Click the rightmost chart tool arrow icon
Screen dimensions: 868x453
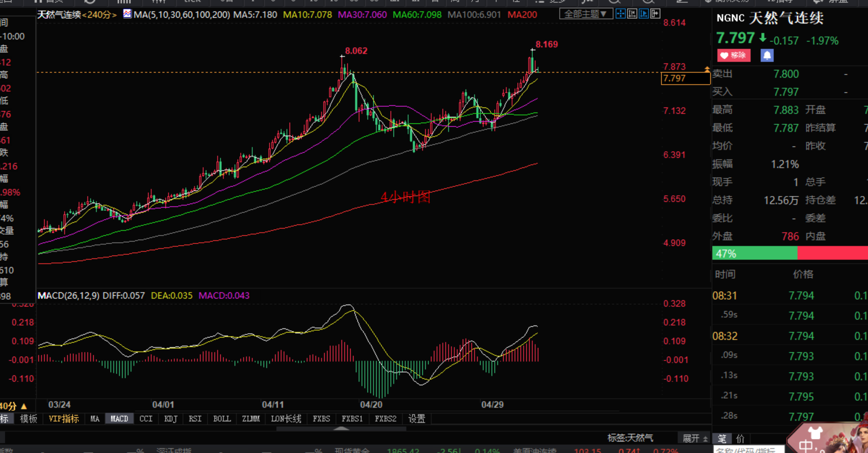(655, 14)
